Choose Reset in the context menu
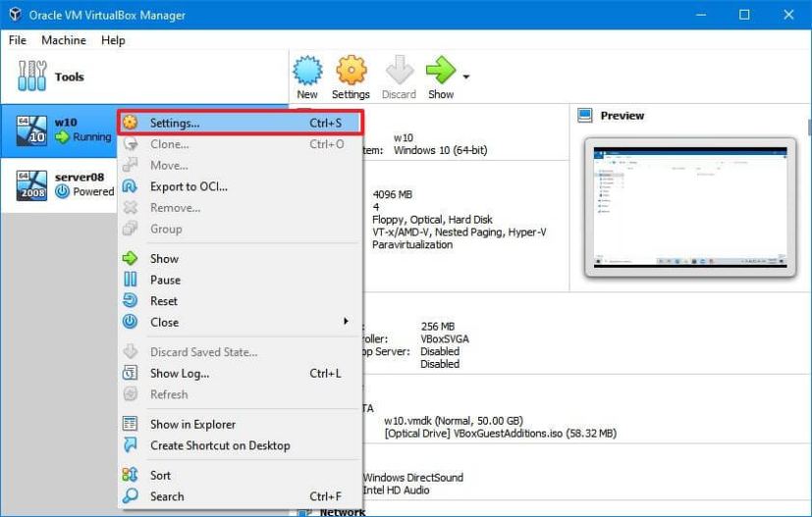The image size is (812, 517). pos(241,301)
